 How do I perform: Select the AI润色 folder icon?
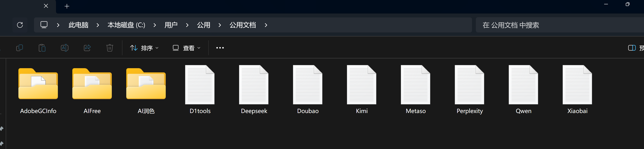146,83
